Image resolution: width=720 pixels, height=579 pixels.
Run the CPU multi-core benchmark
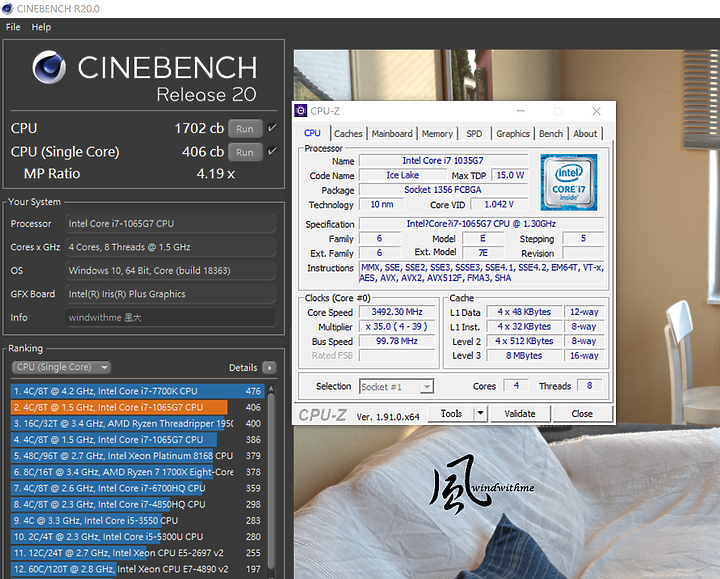245,129
